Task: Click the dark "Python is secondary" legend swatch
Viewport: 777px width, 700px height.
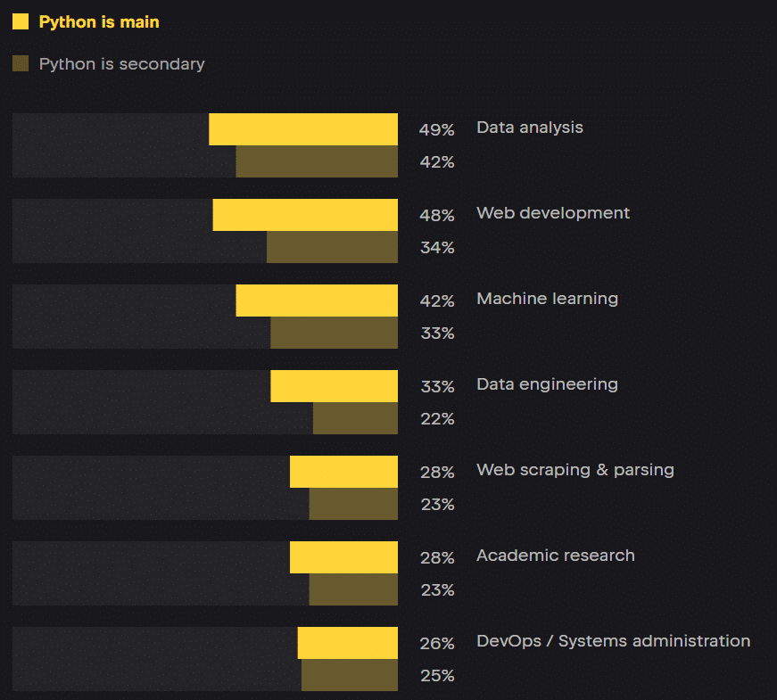Action: coord(21,64)
